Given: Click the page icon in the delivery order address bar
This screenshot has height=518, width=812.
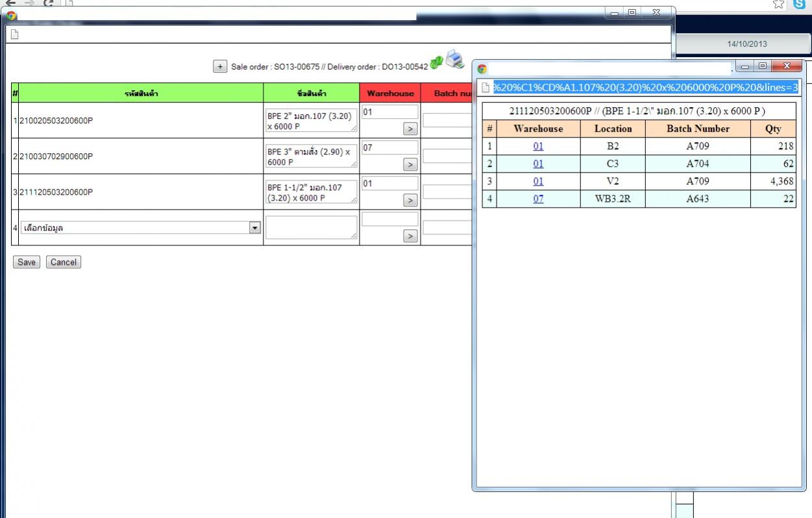Looking at the screenshot, I should 14,34.
